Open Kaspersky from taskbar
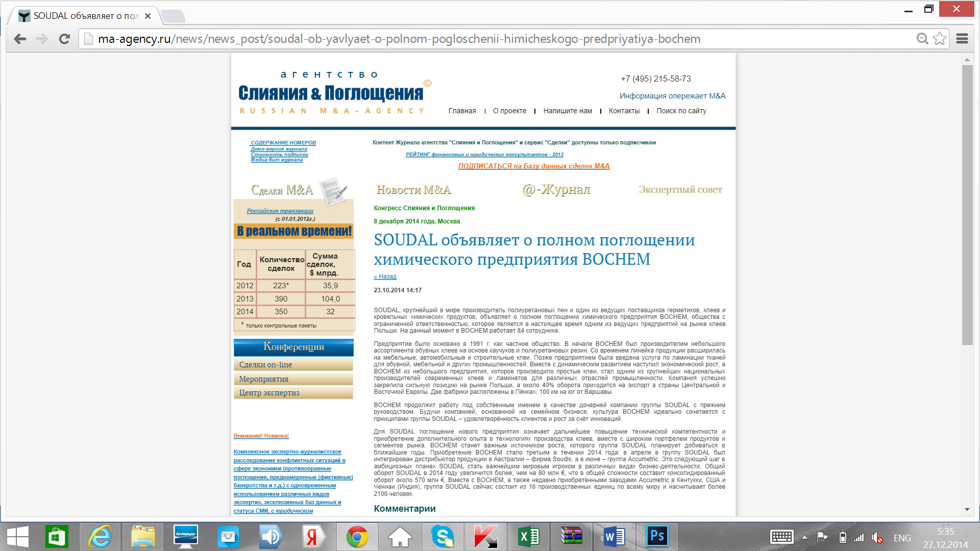This screenshot has width=980, height=551. [x=485, y=537]
